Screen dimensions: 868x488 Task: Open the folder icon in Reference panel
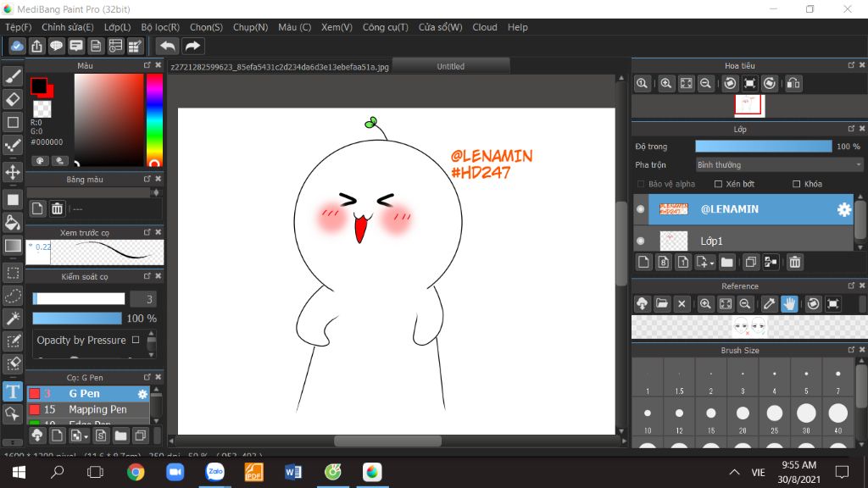click(661, 304)
